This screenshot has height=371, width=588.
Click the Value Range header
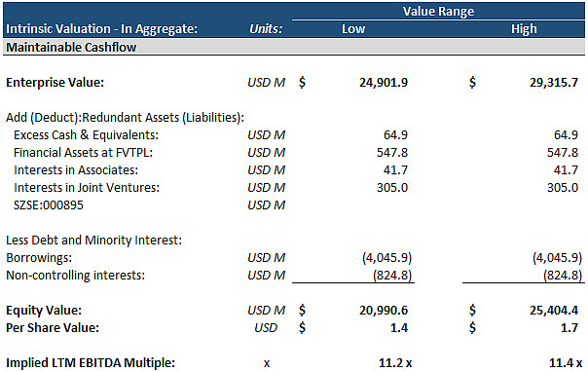point(438,12)
